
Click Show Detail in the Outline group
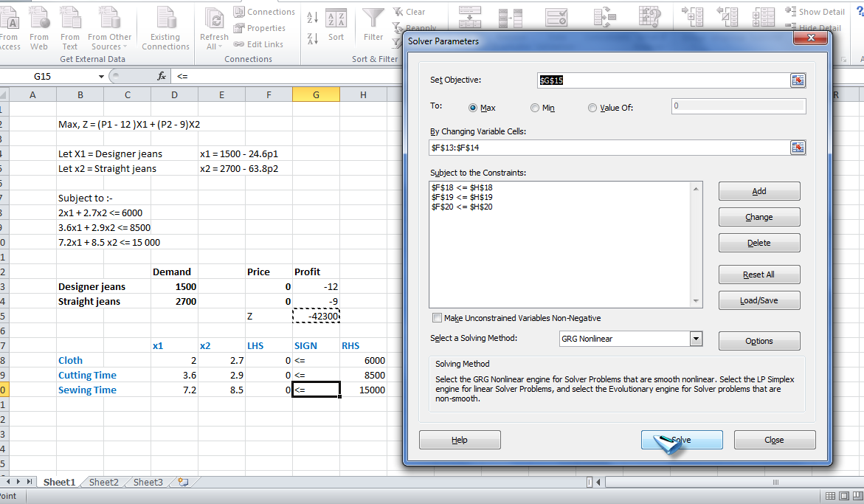815,12
